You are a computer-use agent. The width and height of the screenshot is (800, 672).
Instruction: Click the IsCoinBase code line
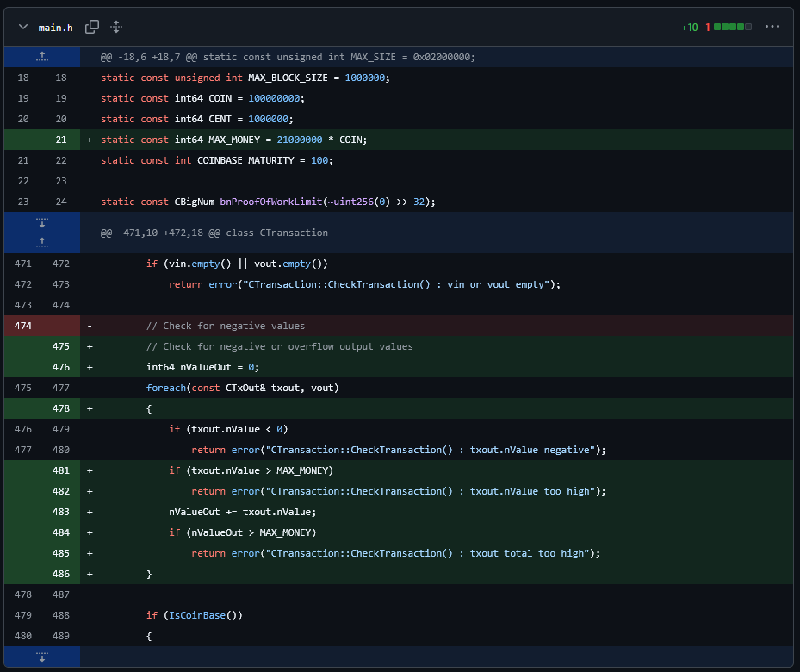[x=195, y=615]
